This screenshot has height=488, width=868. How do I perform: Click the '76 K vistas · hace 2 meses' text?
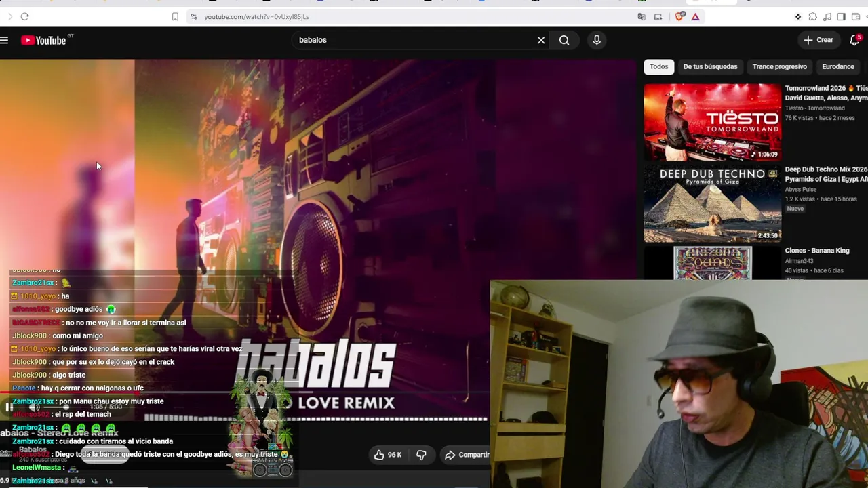(x=819, y=118)
